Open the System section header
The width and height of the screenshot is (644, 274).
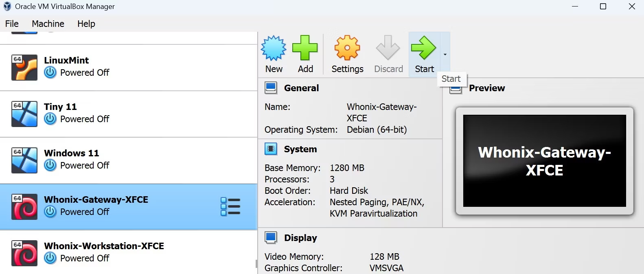pos(300,149)
